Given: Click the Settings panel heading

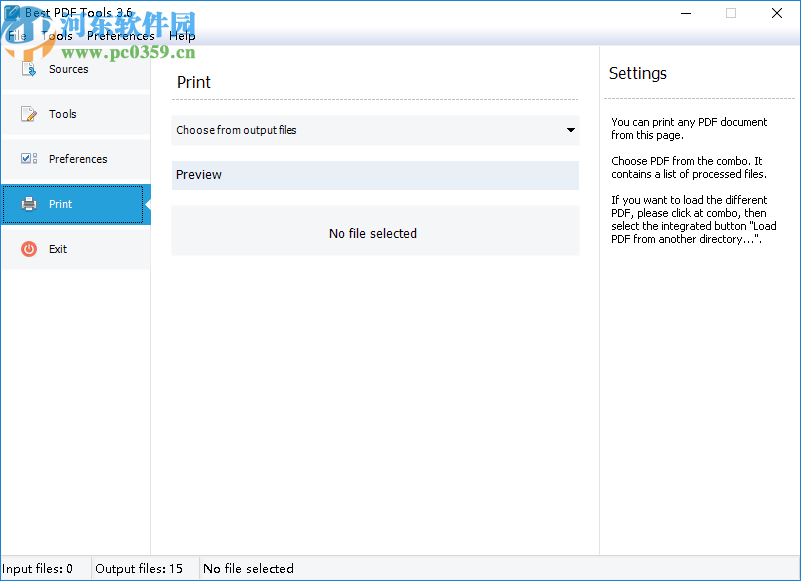Looking at the screenshot, I should pos(638,74).
